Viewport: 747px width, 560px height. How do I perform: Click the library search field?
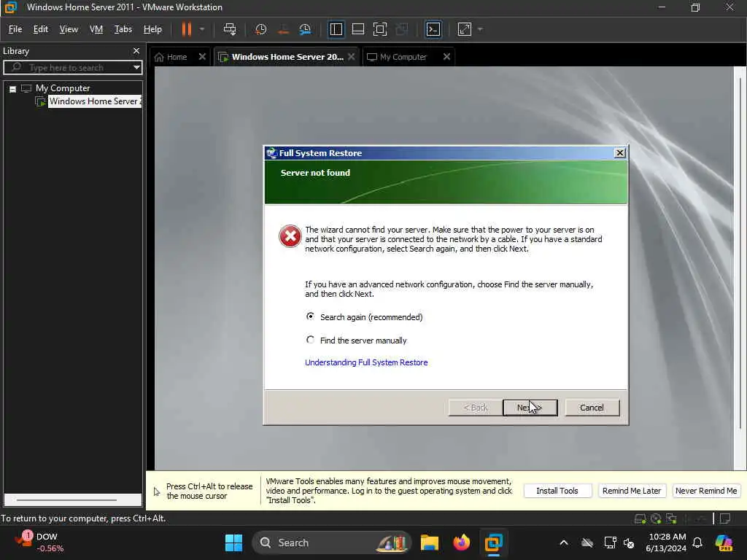tap(71, 68)
